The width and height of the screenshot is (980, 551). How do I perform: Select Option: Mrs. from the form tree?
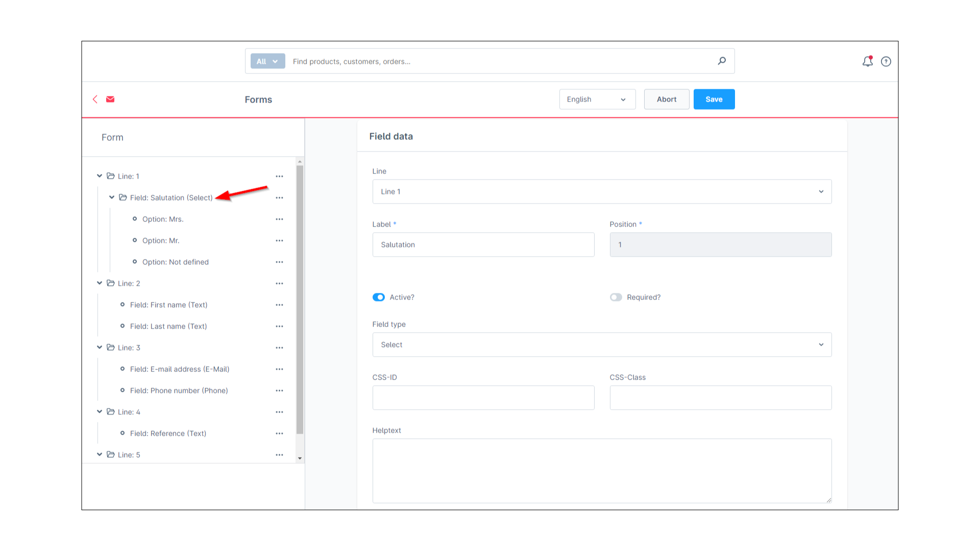(x=163, y=219)
